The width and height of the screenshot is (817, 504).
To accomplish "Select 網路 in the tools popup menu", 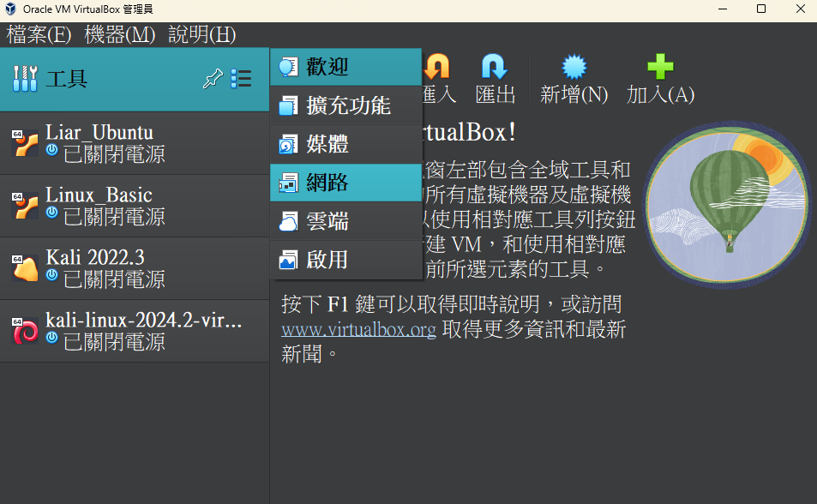I will 346,183.
